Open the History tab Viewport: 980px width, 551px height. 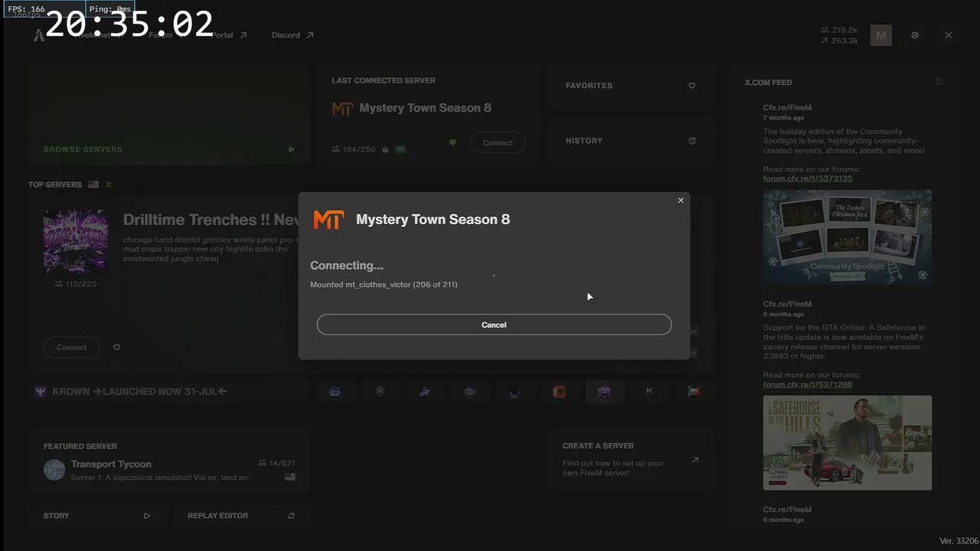point(631,141)
